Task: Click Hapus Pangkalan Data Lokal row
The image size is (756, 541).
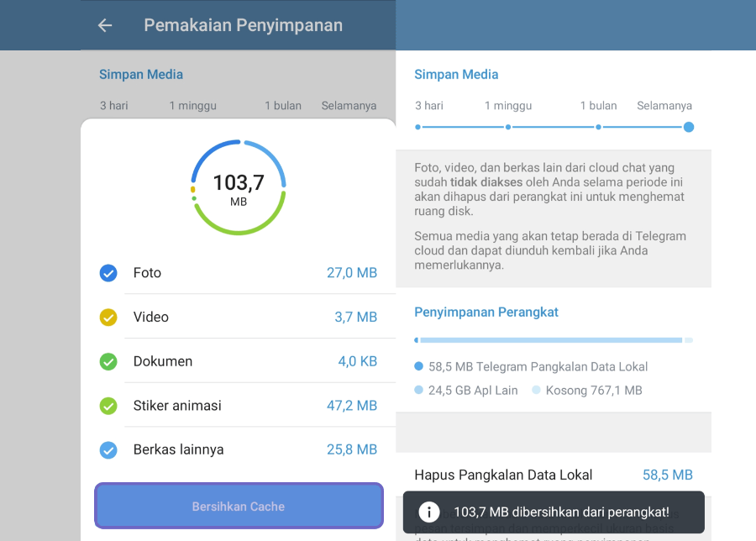Action: (x=554, y=475)
